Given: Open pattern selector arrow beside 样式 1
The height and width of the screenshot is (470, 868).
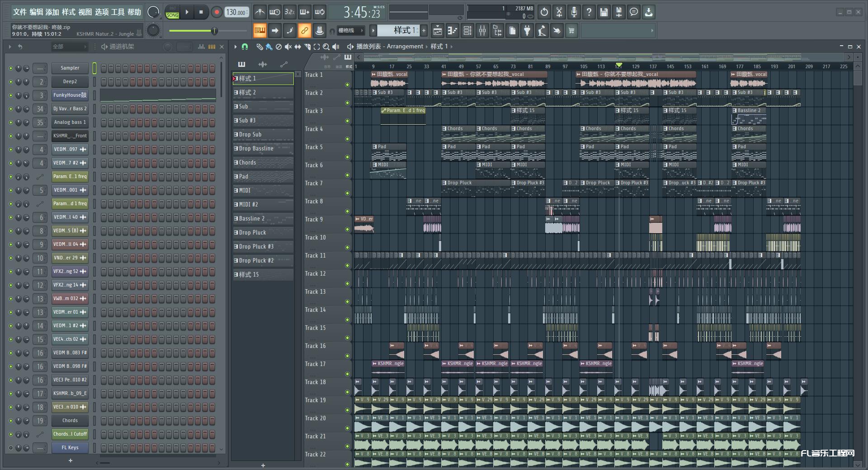Looking at the screenshot, I should click(x=373, y=31).
